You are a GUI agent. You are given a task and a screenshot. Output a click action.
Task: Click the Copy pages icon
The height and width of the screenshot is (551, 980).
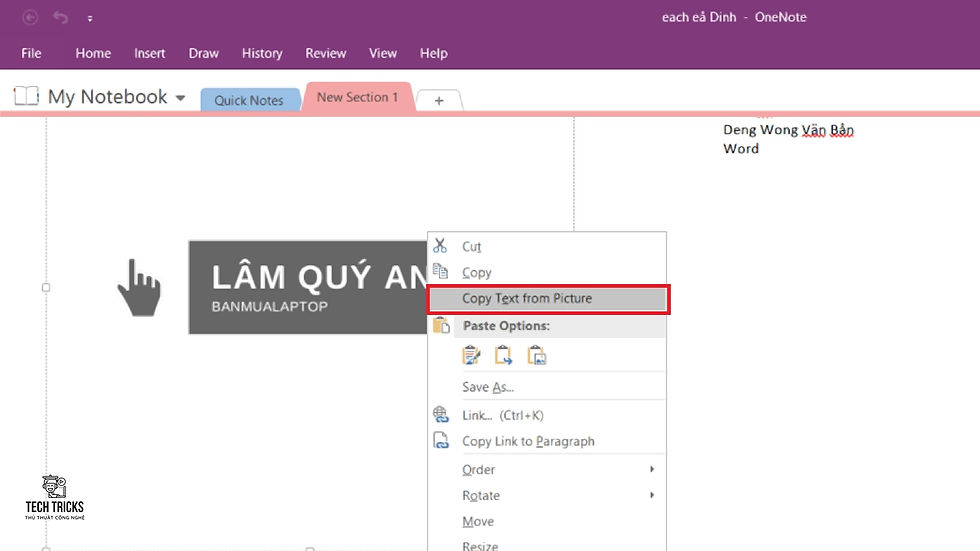tap(441, 271)
